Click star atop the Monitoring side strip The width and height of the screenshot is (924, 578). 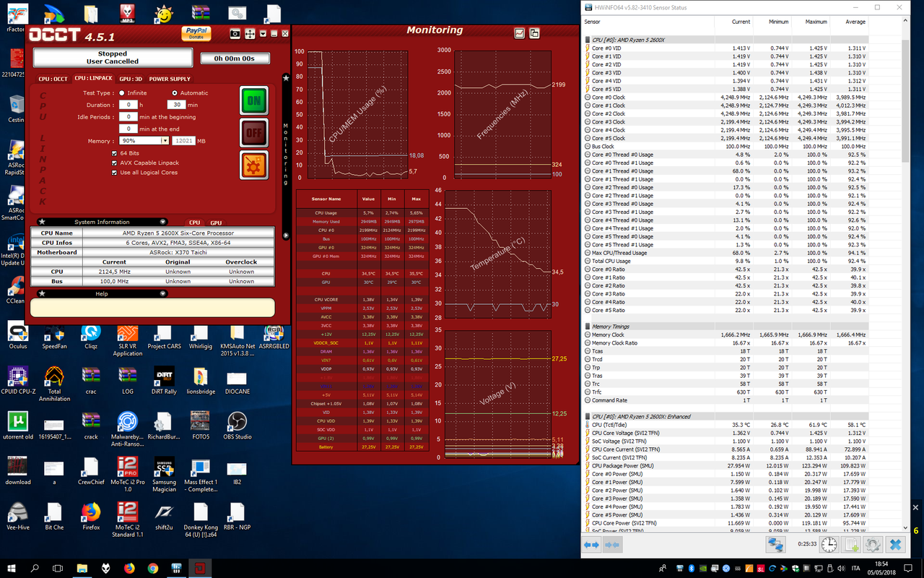(x=286, y=77)
